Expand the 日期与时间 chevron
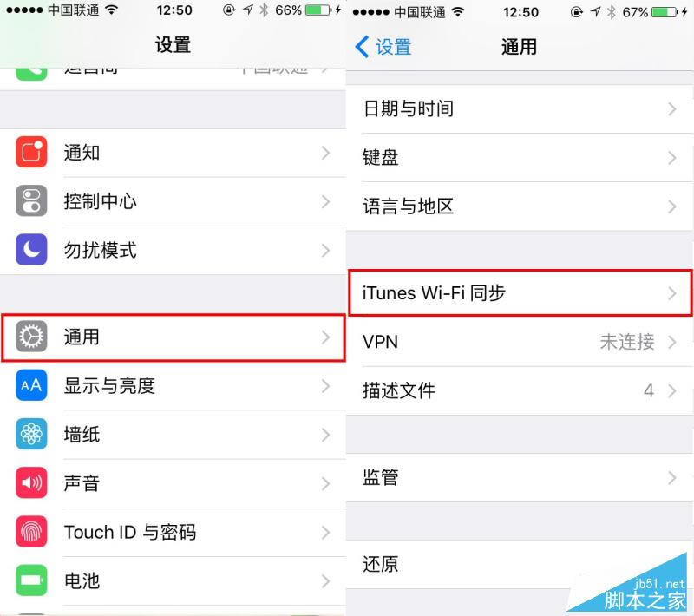Viewport: 694px width, 616px height. [671, 108]
